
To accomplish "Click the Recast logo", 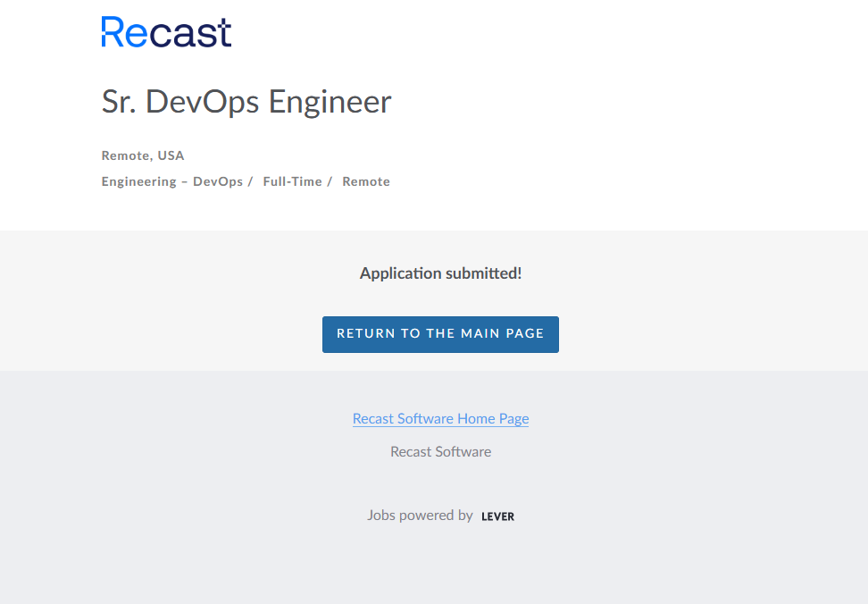I will click(x=166, y=32).
